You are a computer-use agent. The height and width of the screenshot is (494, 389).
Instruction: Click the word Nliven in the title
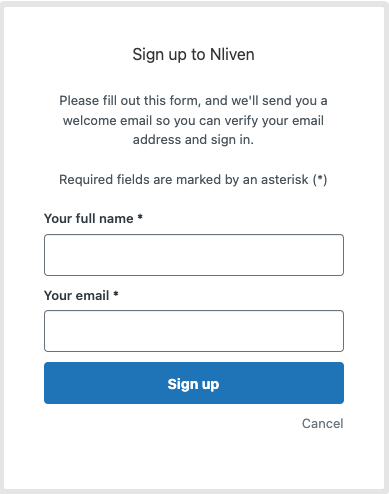[x=232, y=54]
